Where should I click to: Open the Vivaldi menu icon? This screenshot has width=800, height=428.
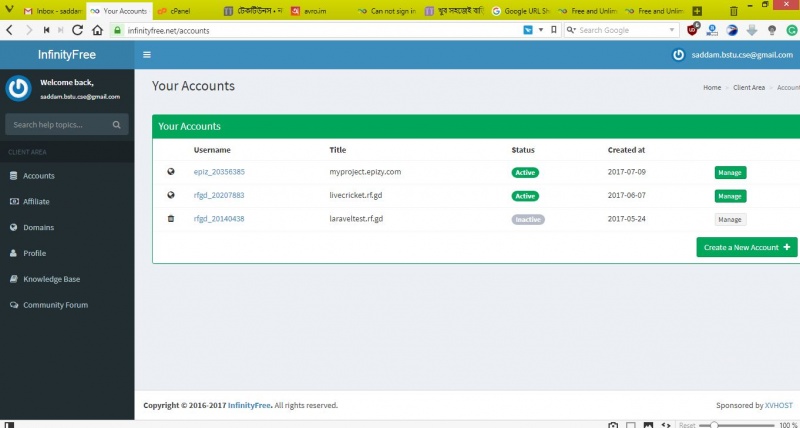9,10
